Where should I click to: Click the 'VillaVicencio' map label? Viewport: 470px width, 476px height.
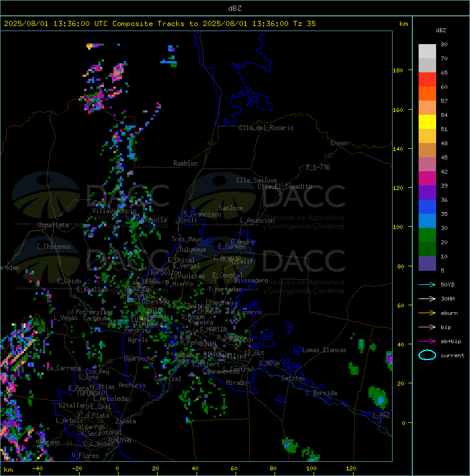(x=114, y=211)
